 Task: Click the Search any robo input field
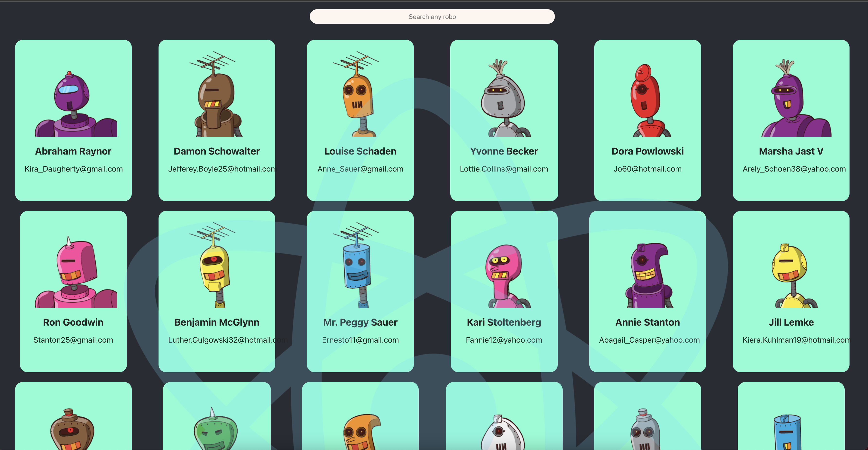(432, 17)
